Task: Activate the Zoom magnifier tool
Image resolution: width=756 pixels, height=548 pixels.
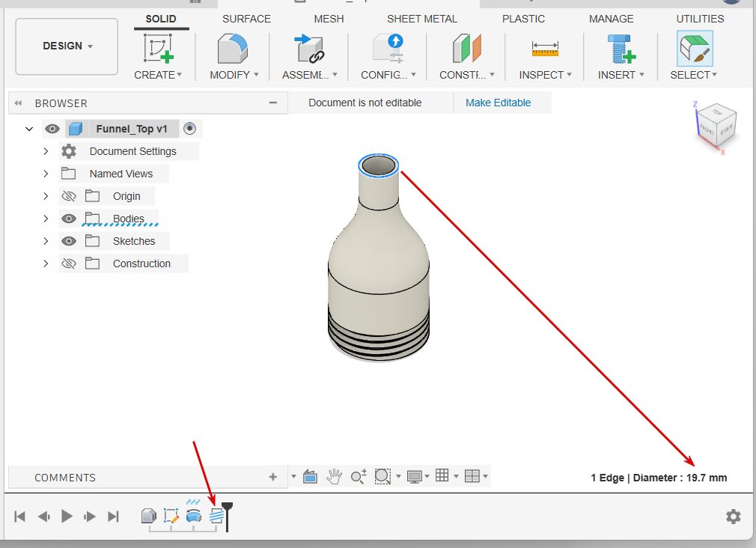Action: click(359, 477)
